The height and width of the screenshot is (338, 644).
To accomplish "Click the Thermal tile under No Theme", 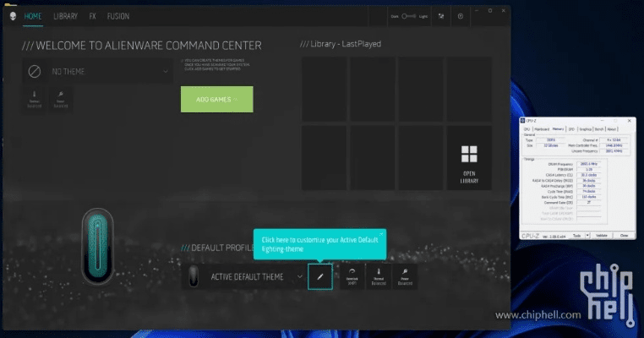I will coord(35,100).
